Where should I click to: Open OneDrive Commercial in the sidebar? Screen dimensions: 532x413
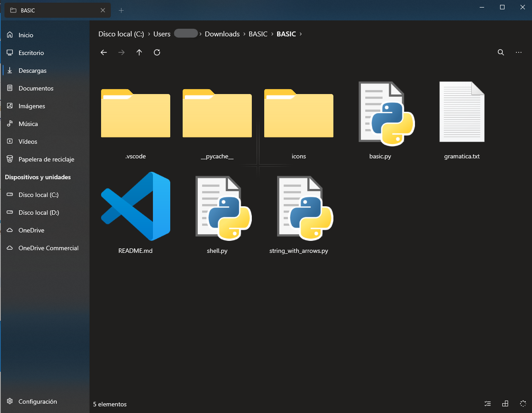click(x=45, y=248)
